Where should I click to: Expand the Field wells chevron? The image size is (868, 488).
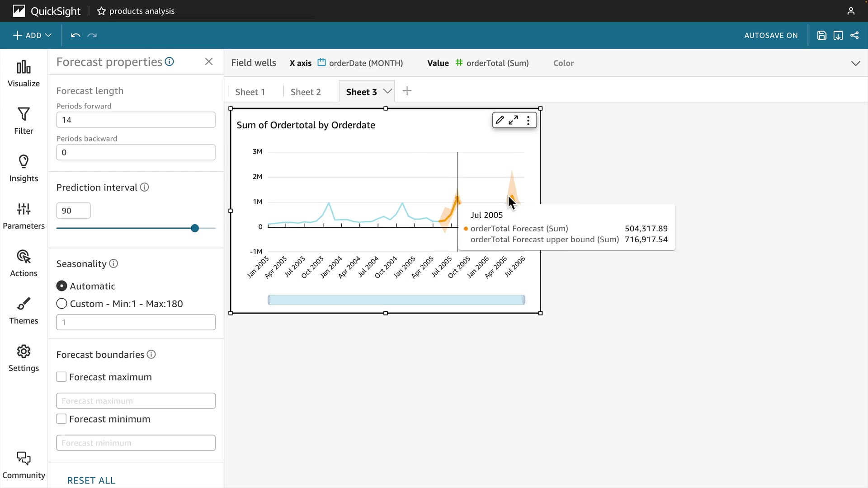tap(855, 63)
